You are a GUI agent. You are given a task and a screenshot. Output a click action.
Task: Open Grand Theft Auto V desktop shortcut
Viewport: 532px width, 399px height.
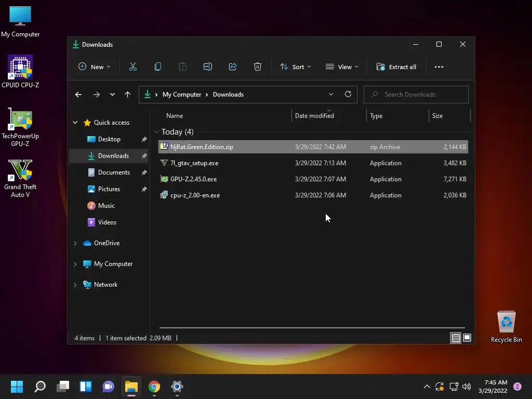coord(20,179)
